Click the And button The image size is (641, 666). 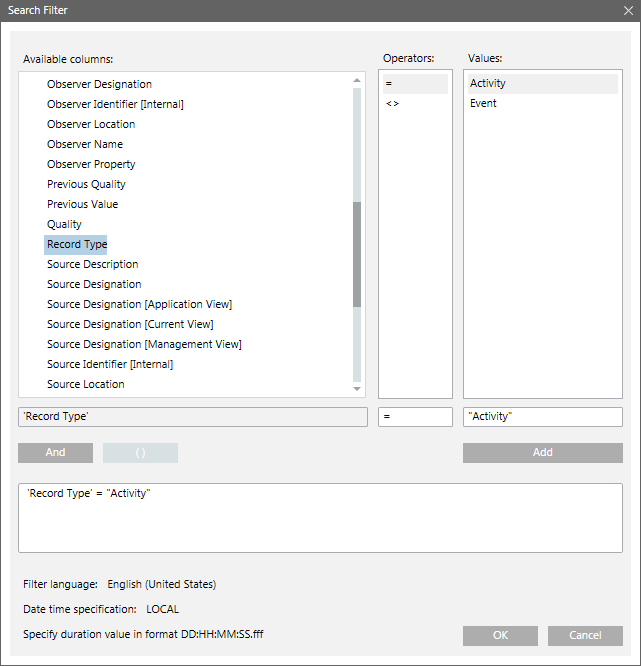tap(55, 453)
